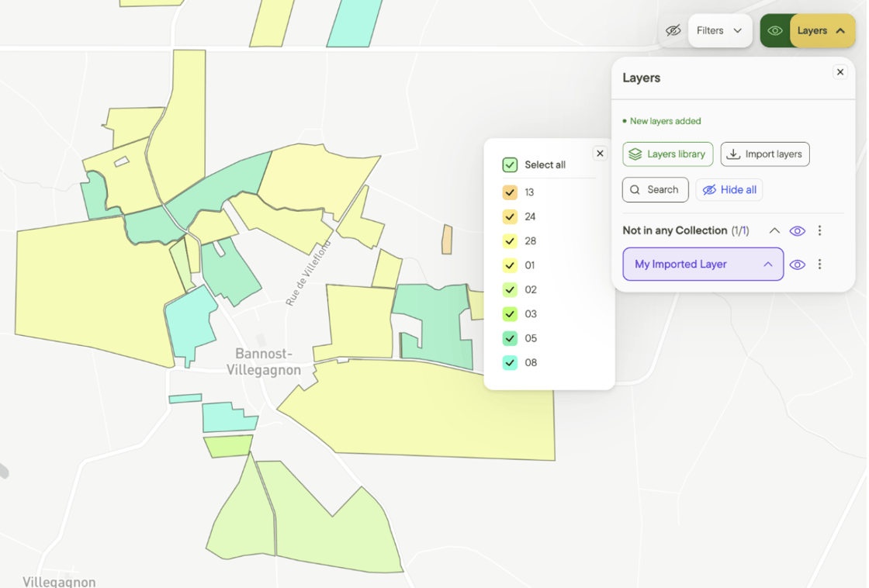Image resolution: width=869 pixels, height=588 pixels.
Task: Uncheck the Select all checkbox
Action: (x=510, y=164)
